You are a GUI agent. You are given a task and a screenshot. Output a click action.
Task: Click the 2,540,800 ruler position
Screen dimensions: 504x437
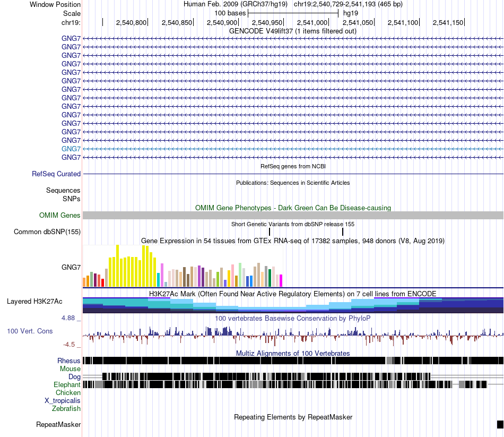pyautogui.click(x=131, y=22)
